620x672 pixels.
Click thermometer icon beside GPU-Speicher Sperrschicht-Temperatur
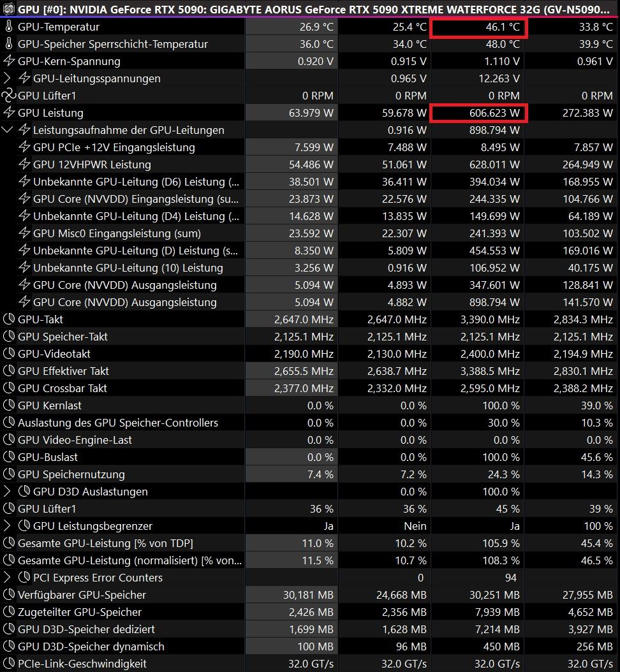click(8, 44)
